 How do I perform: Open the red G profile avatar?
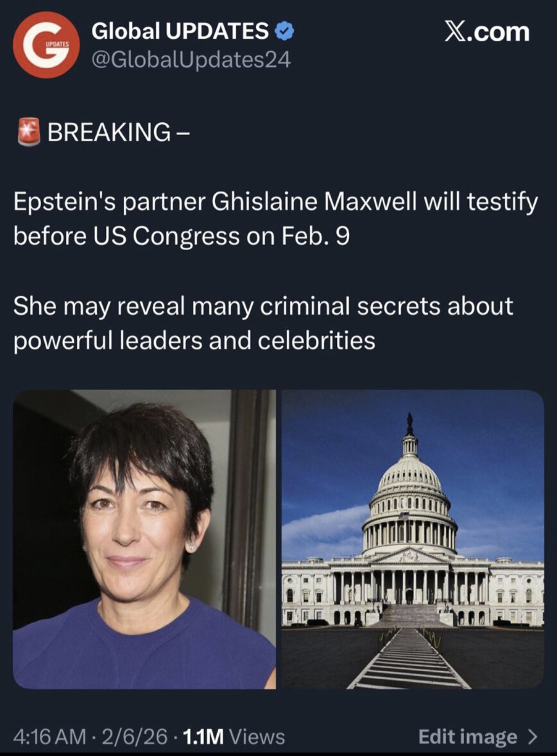click(46, 45)
